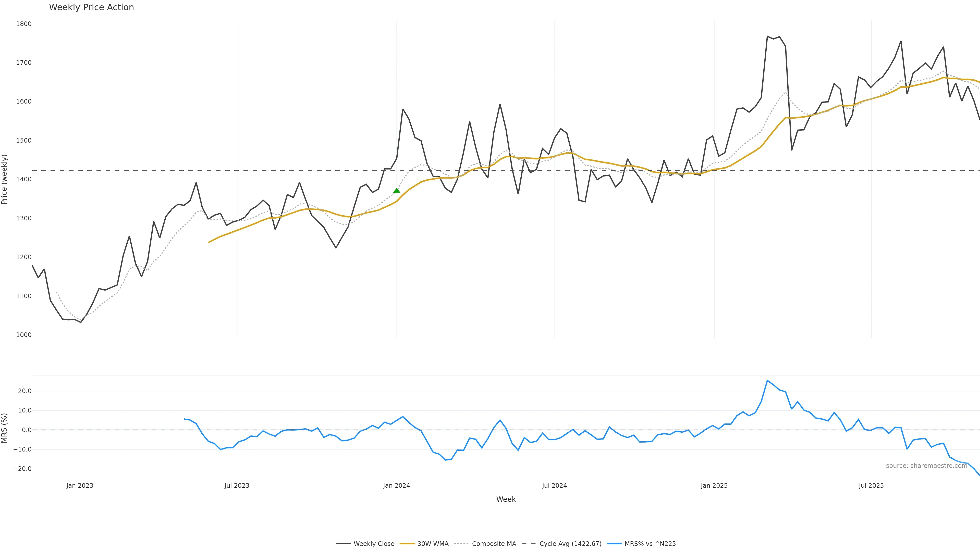Click the Week x-axis title
The image size is (980, 551).
[506, 499]
